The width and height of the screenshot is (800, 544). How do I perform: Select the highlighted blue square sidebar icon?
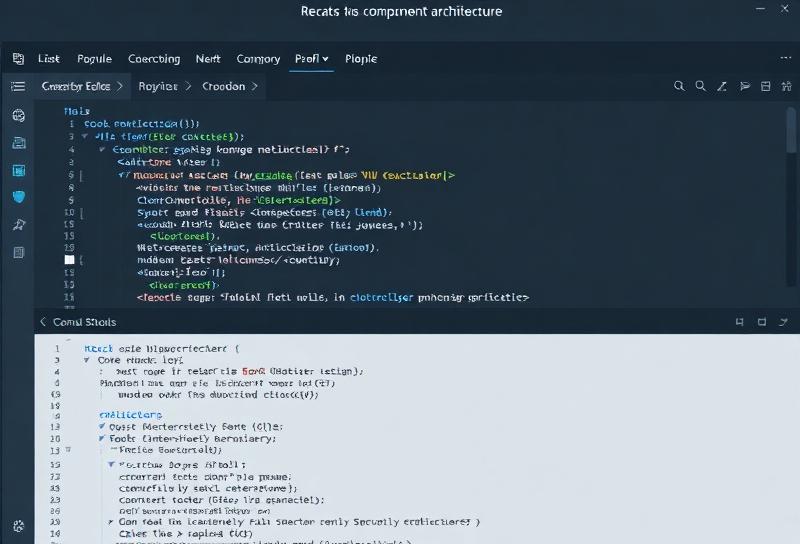coord(19,170)
